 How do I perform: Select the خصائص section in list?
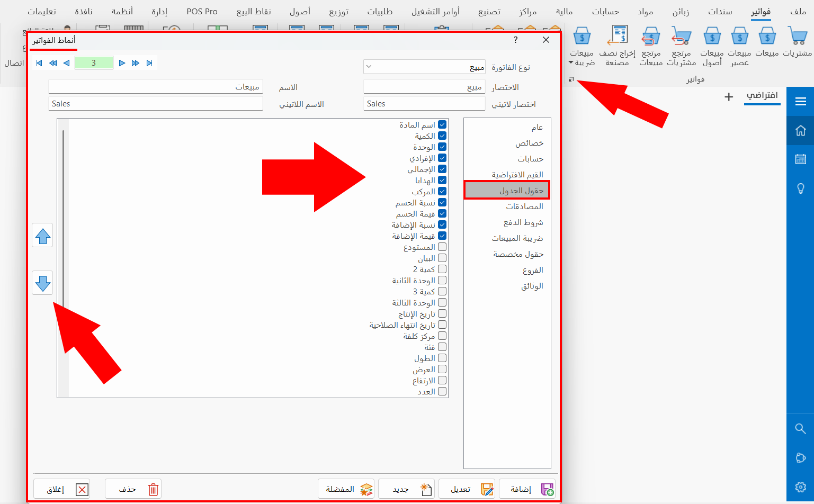pos(529,143)
